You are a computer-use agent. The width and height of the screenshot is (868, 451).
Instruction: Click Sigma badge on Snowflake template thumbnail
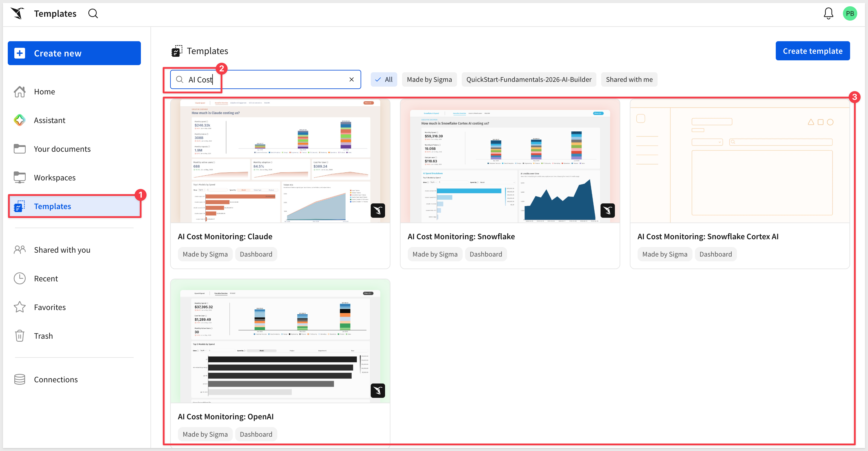pos(607,211)
